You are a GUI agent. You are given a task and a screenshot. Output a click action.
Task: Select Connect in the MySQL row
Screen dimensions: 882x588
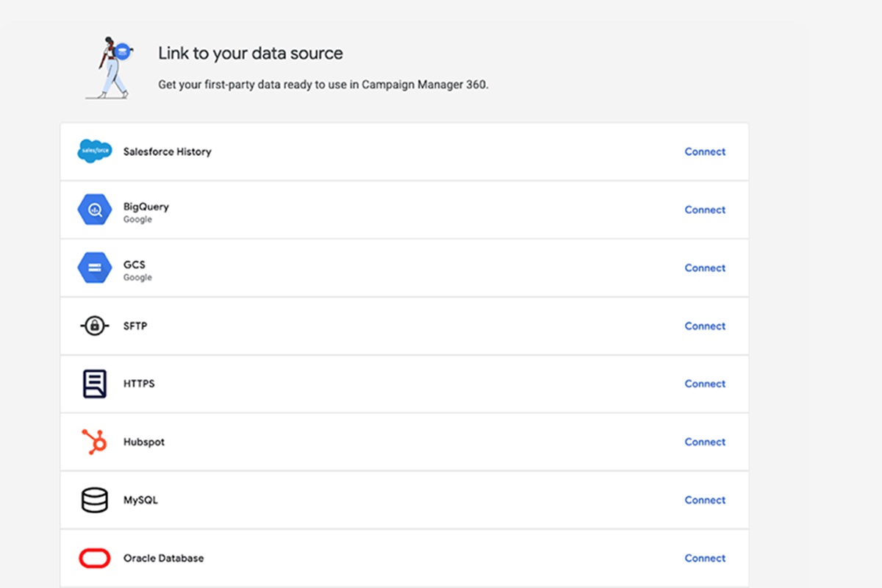tap(705, 501)
